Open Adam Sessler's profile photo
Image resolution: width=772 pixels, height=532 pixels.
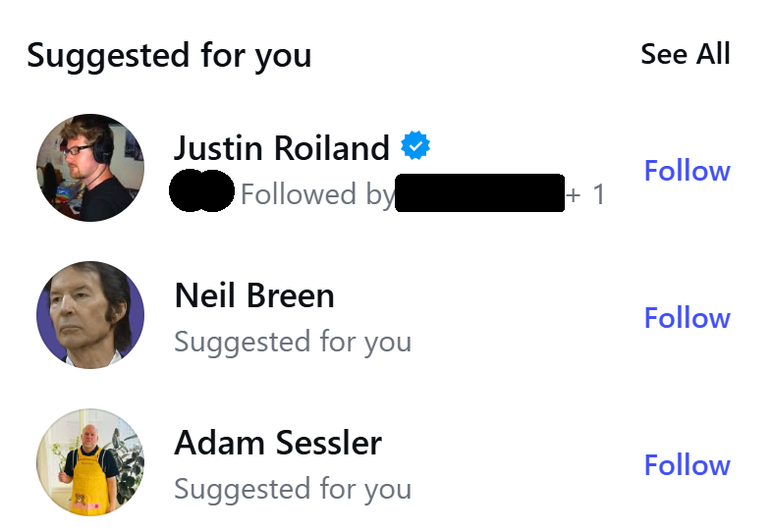point(90,462)
